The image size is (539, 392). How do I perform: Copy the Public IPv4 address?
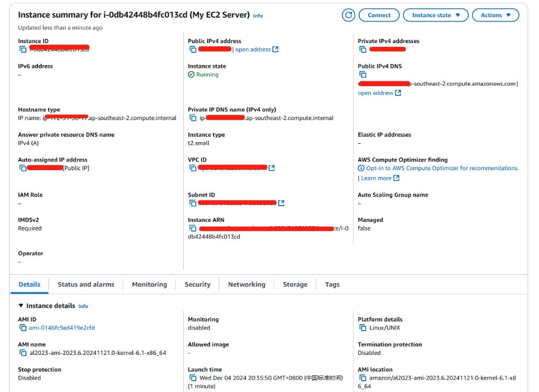click(192, 50)
